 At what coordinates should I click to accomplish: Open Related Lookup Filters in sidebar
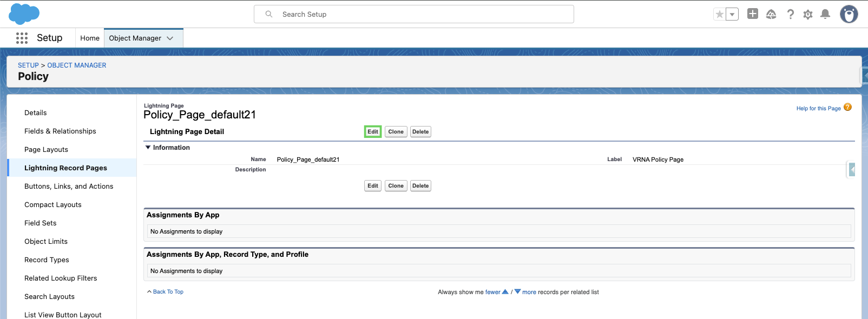61,278
